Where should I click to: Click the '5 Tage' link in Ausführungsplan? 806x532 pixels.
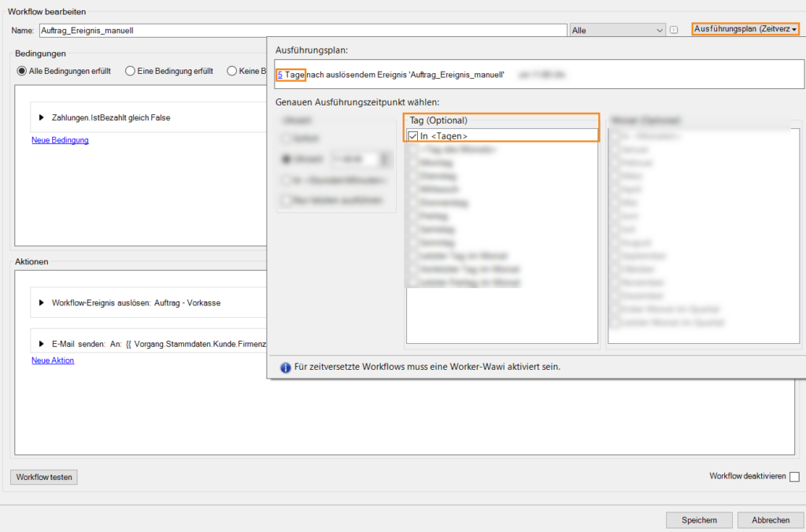pos(290,75)
